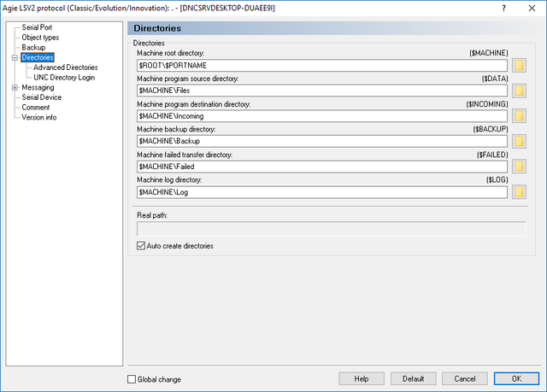Edit the $MACHINE\Failed directory field
This screenshot has height=392, width=547.
coord(322,167)
